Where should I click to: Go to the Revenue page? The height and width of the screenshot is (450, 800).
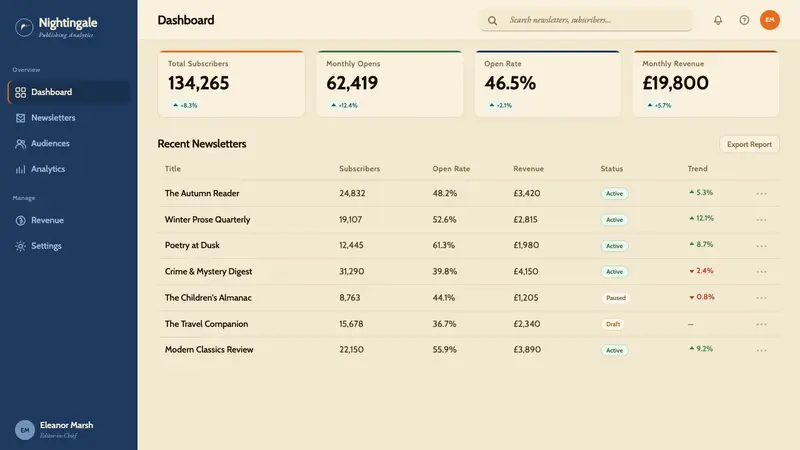[69, 220]
